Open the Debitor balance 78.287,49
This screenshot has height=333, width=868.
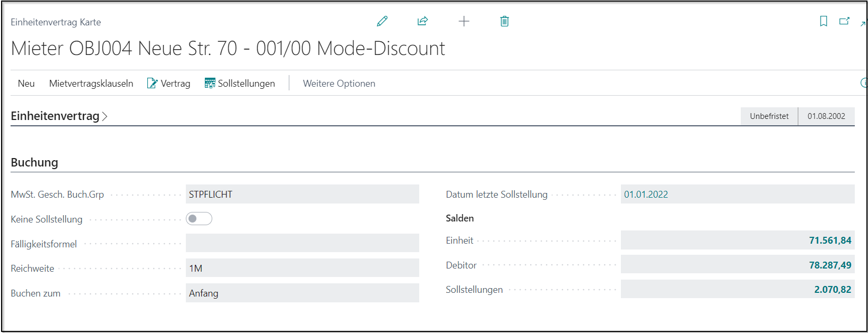point(830,265)
